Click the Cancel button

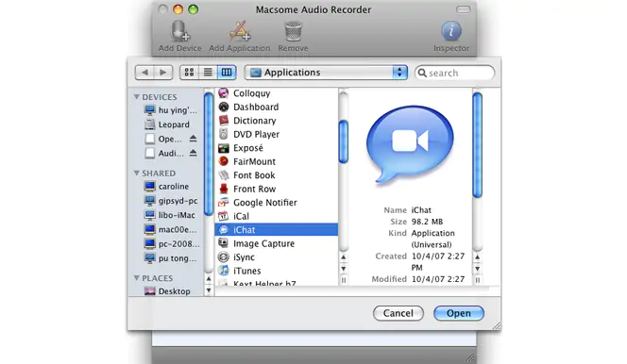tap(398, 313)
